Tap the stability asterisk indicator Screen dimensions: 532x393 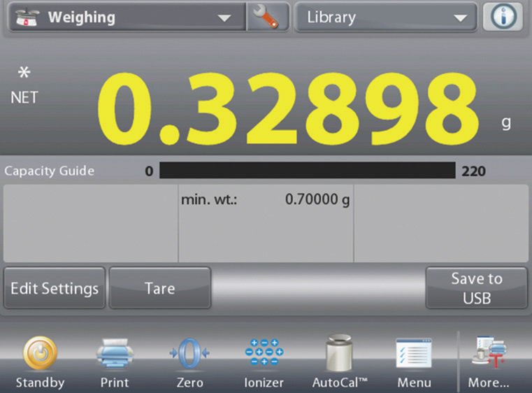(x=24, y=72)
